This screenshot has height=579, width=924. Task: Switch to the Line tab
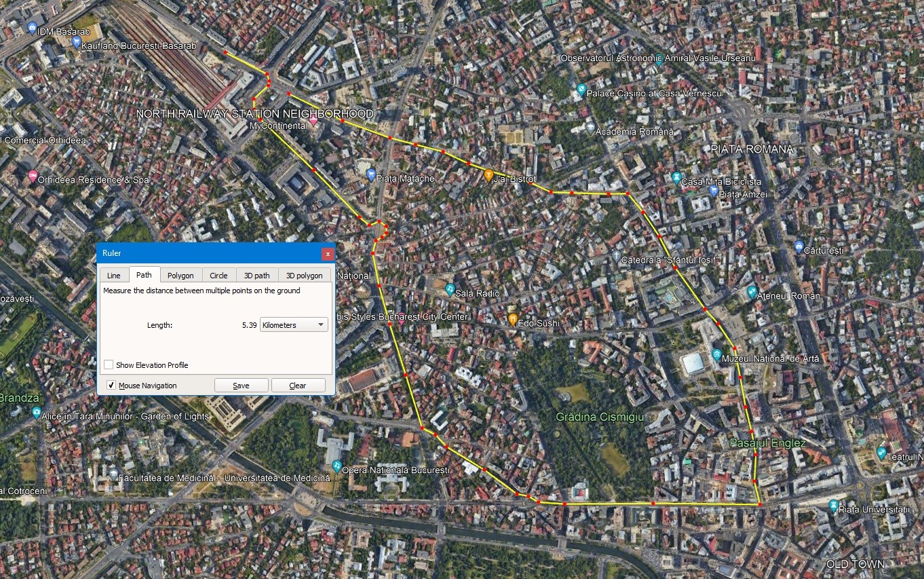pyautogui.click(x=113, y=275)
